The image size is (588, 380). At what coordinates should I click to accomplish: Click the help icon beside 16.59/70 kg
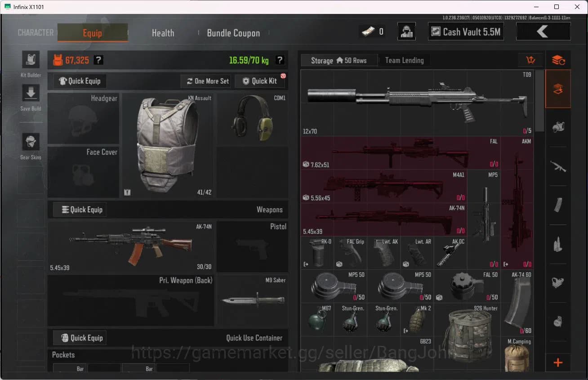pos(280,60)
